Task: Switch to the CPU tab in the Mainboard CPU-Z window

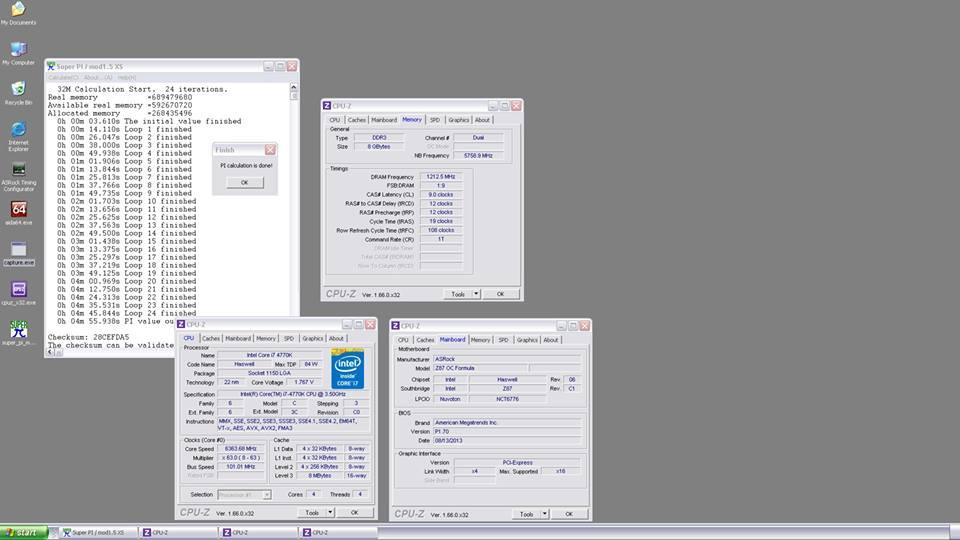Action: (x=403, y=340)
